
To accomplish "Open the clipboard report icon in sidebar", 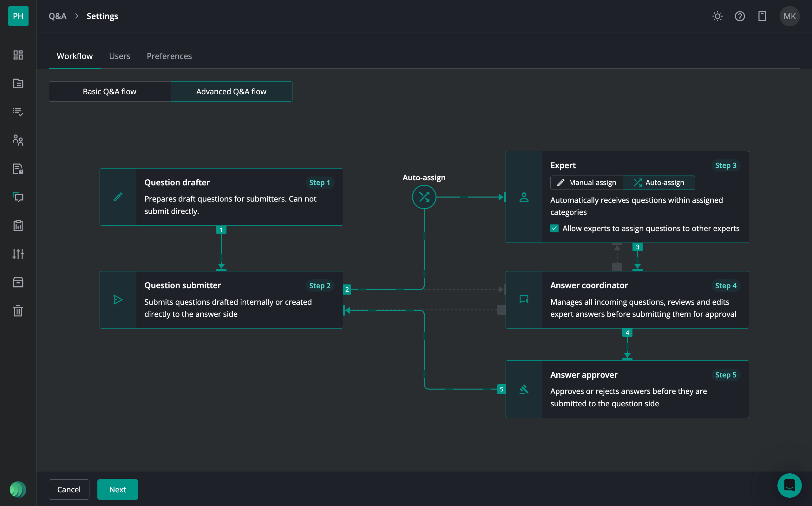I will (x=18, y=226).
